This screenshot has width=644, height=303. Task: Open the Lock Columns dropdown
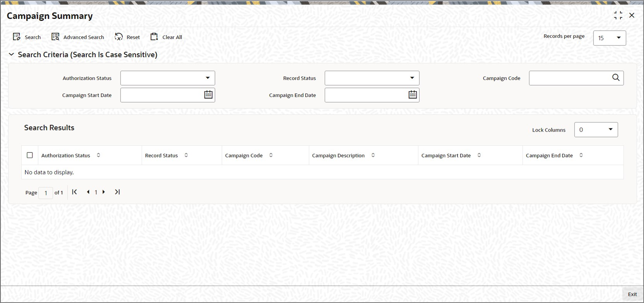click(596, 130)
